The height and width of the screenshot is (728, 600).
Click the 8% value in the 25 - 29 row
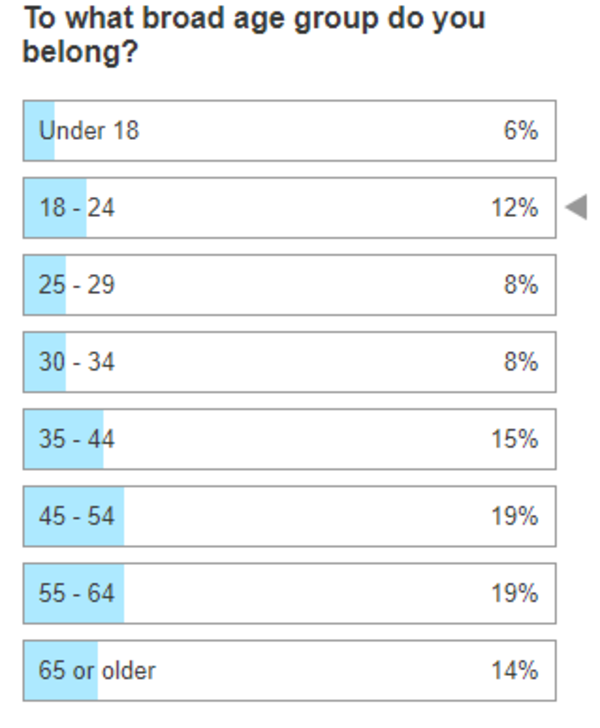tap(521, 285)
